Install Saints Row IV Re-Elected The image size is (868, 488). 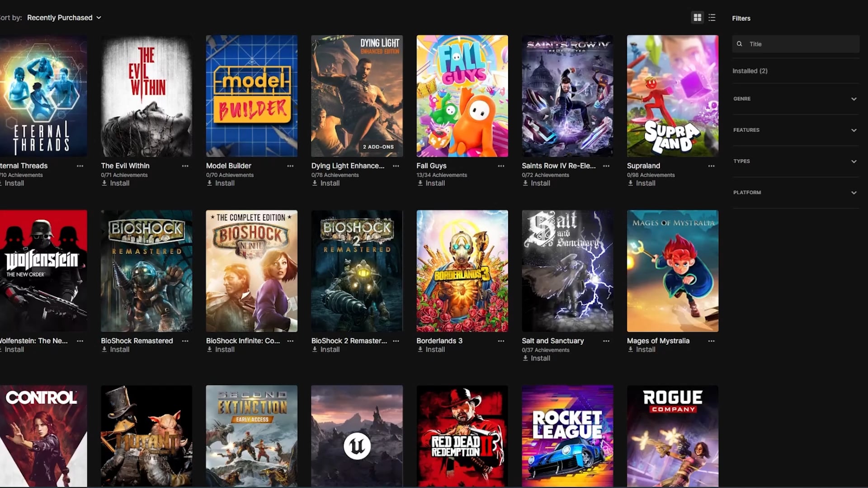[x=537, y=183]
